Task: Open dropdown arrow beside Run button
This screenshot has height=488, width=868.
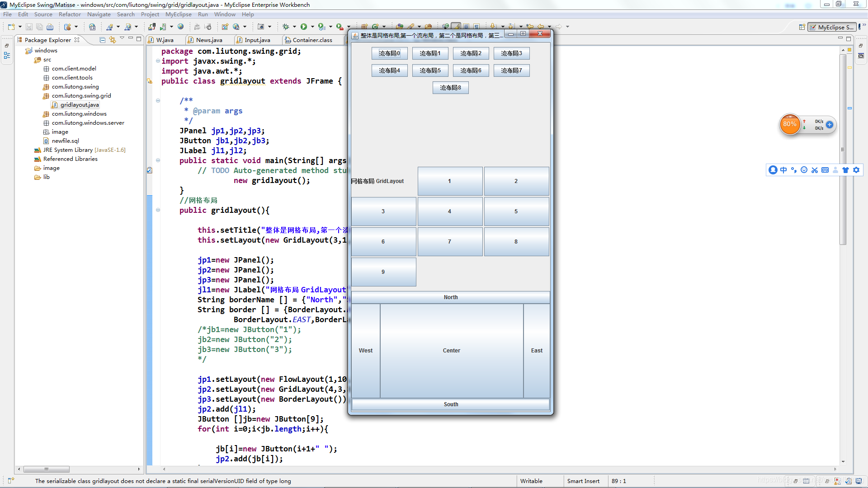Action: [312, 27]
